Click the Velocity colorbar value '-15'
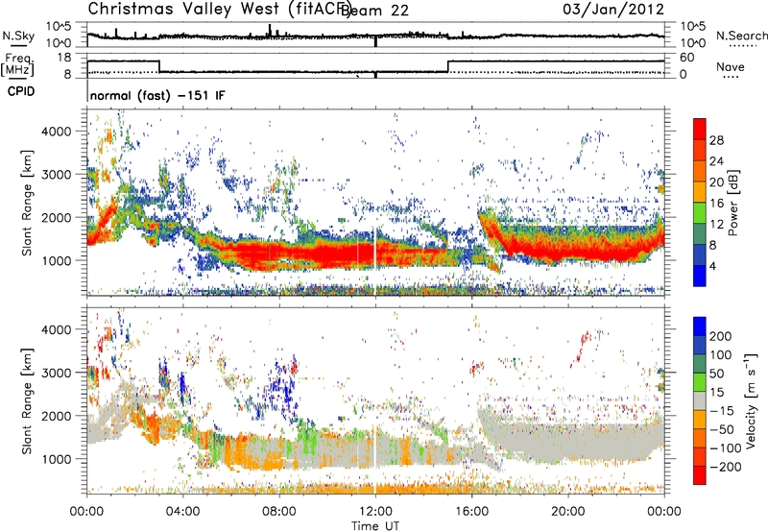This screenshot has width=768, height=532. pyautogui.click(x=722, y=411)
